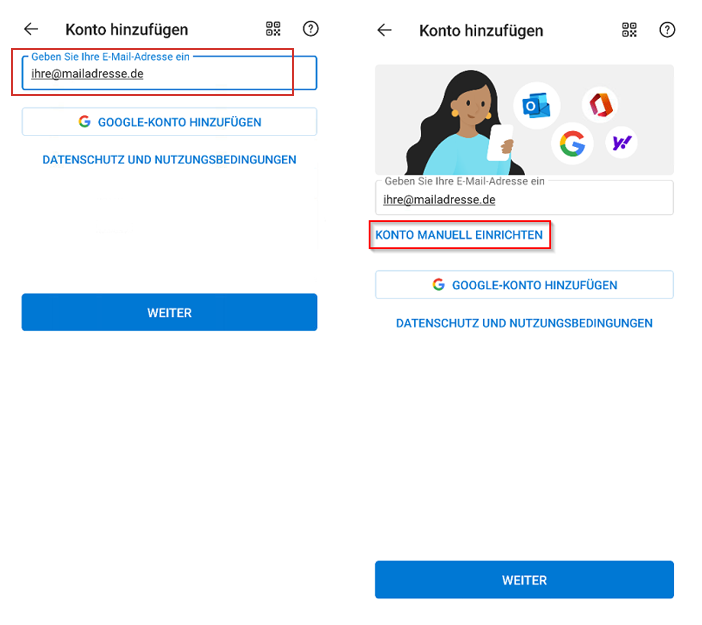Click the Google logo bubble in the illustration
Viewport: 702px width, 625px height.
point(571,144)
